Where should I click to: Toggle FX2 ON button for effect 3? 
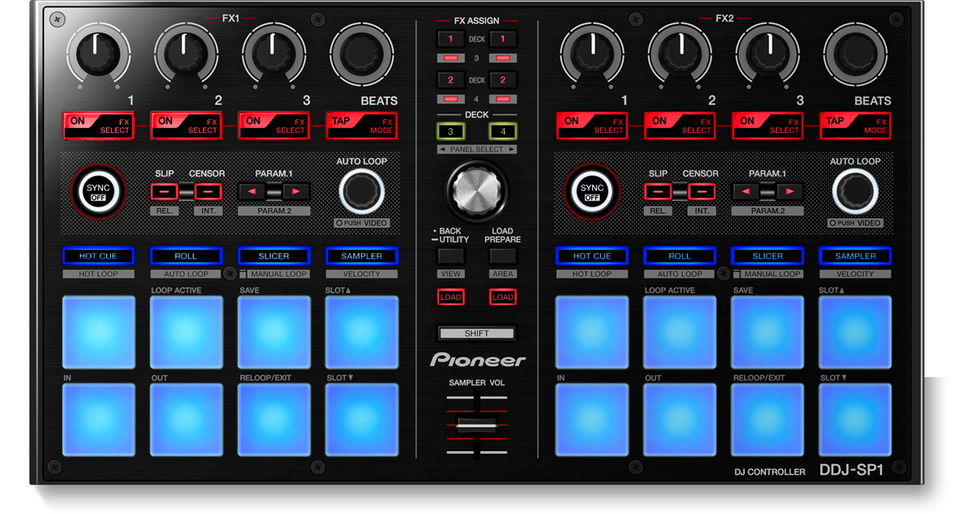768,126
